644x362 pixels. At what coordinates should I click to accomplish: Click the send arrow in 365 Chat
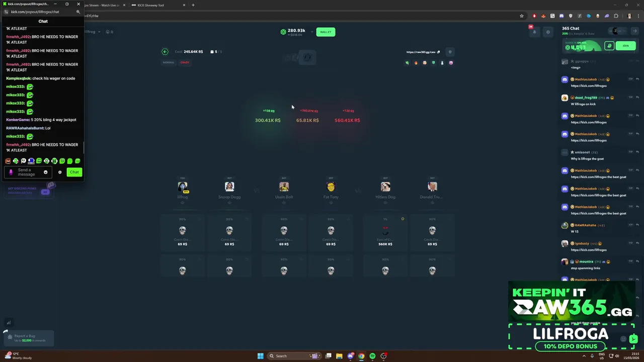click(x=633, y=339)
